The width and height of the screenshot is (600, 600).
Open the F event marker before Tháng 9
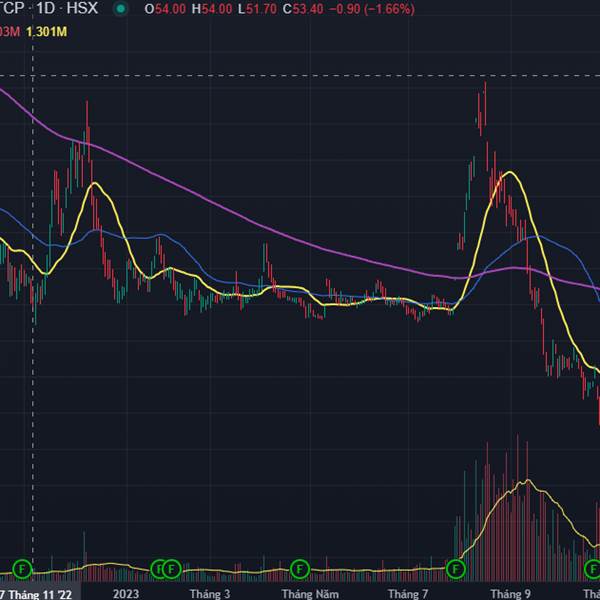[456, 569]
